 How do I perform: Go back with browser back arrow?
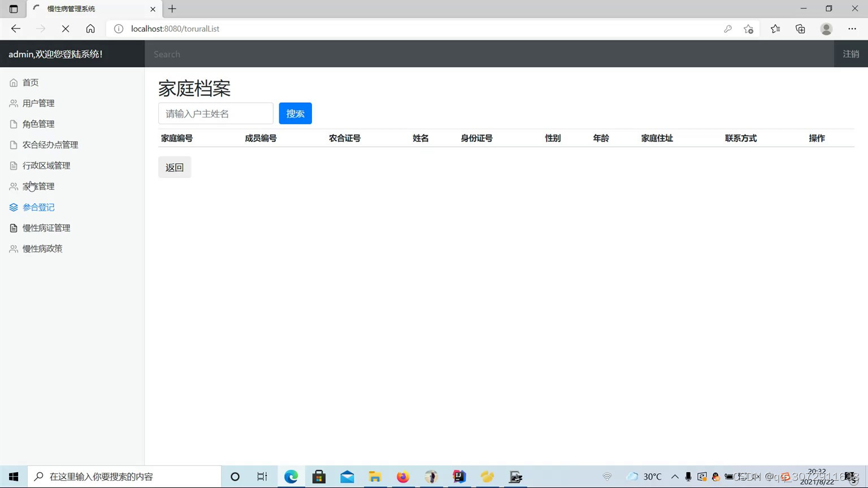[16, 29]
